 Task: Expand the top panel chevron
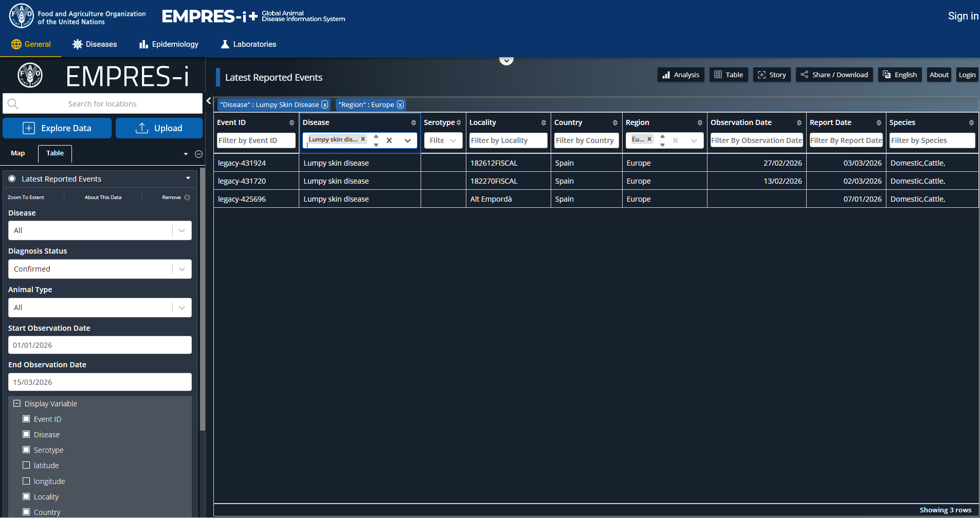506,61
